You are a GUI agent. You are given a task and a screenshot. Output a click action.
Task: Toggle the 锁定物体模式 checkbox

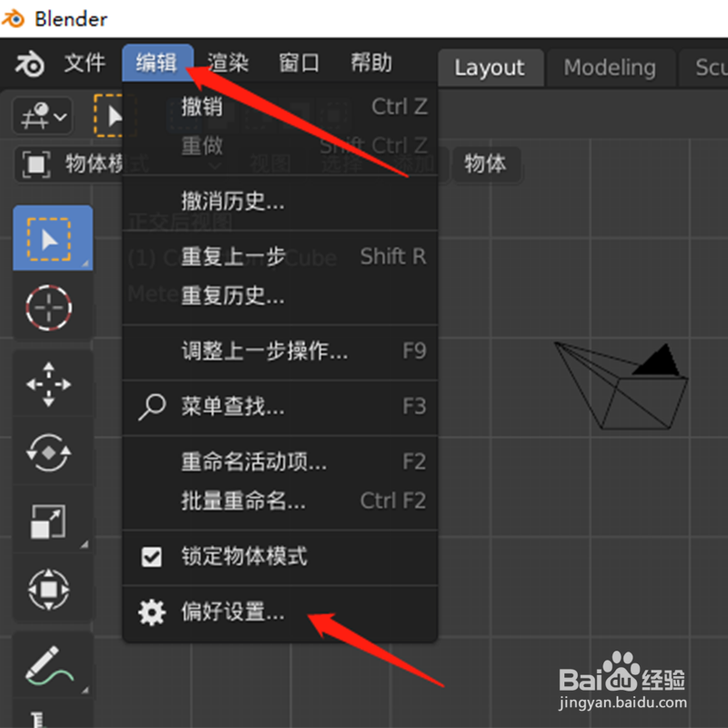click(152, 557)
